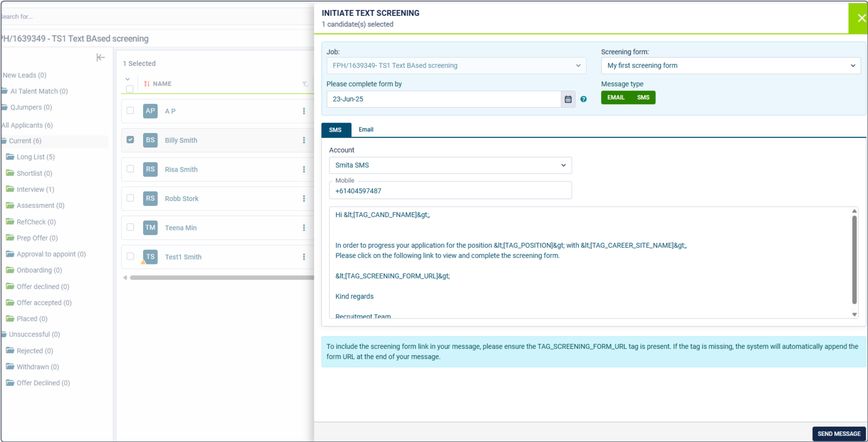This screenshot has height=442, width=868.
Task: Click the help question mark icon
Action: point(583,99)
